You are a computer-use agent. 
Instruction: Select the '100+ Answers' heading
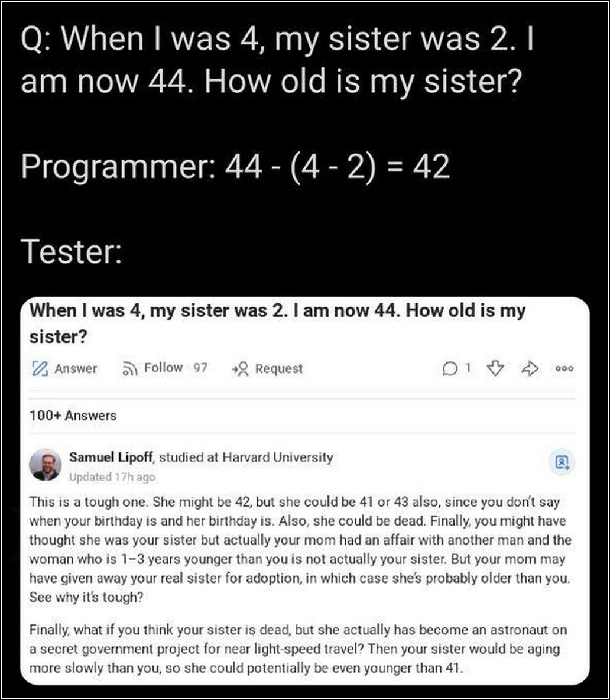tap(73, 416)
